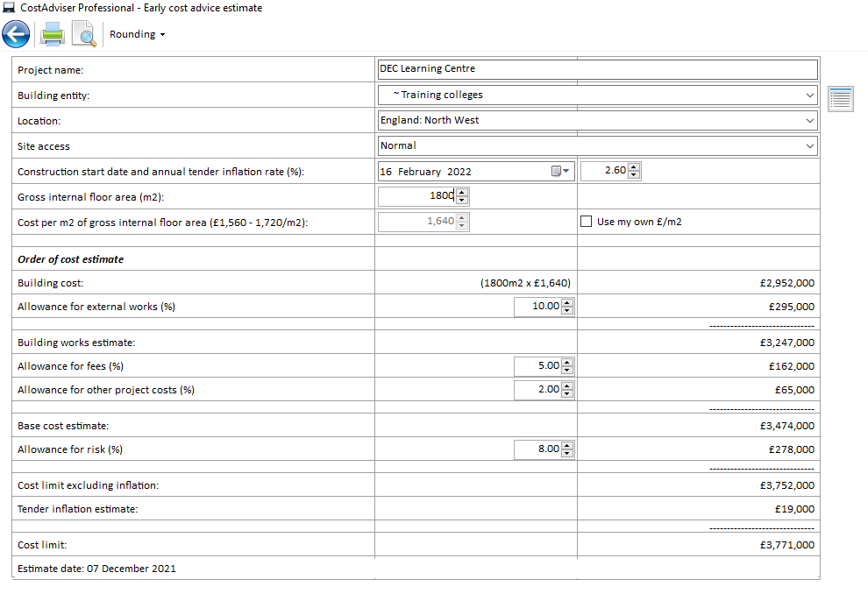Enable the Use my own £/m2 checkbox
Screen dimensions: 868x608
(x=587, y=222)
